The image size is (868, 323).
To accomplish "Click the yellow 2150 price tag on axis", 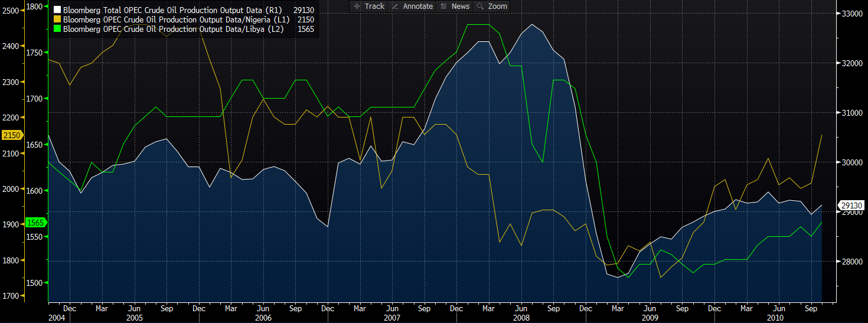I will [11, 136].
